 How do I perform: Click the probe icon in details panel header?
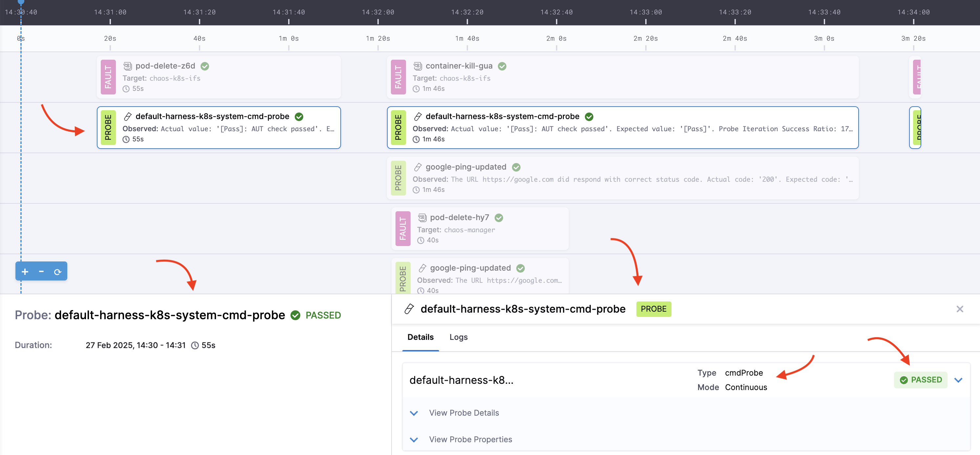(409, 309)
